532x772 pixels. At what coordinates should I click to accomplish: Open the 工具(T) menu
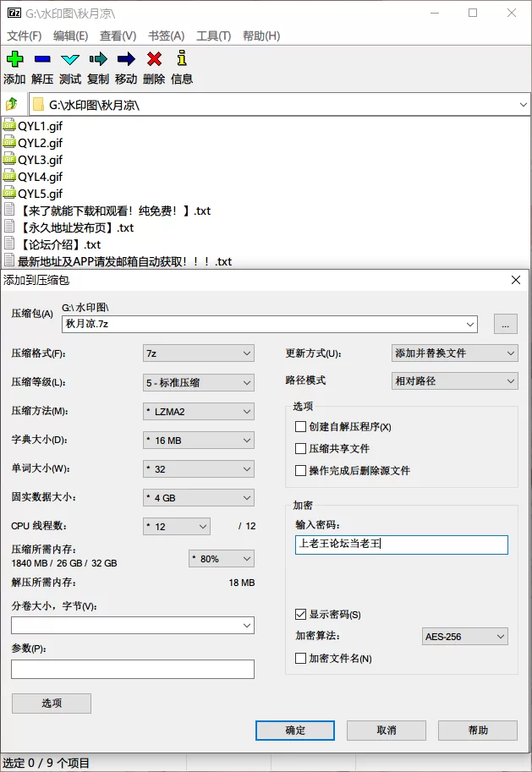tap(213, 36)
